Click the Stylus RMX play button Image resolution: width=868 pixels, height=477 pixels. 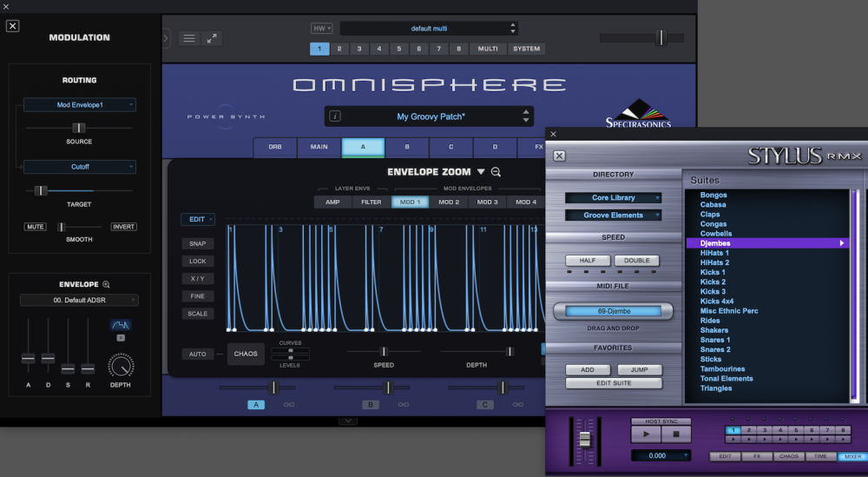click(x=646, y=434)
